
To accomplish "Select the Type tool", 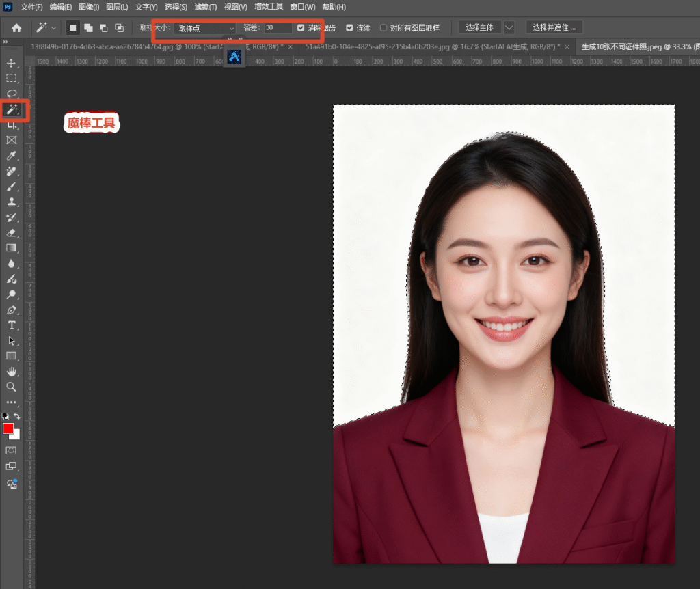I will 11,325.
